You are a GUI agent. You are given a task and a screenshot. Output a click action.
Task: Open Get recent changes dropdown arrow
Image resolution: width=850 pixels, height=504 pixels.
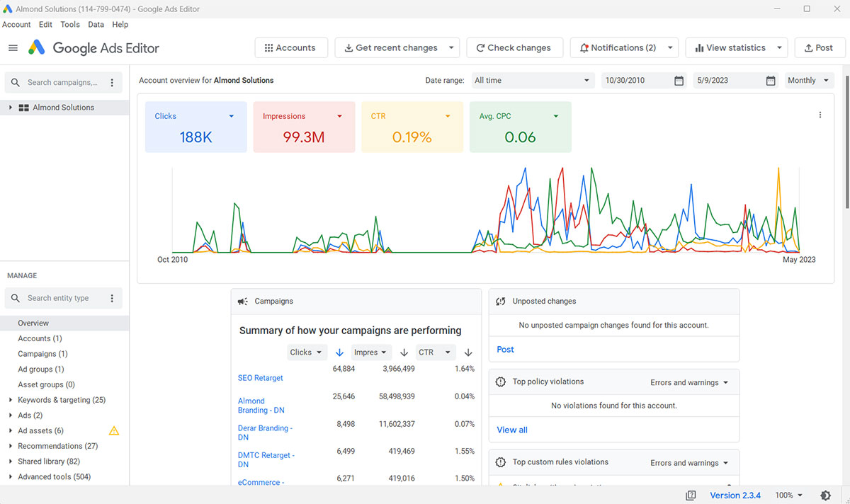[452, 48]
